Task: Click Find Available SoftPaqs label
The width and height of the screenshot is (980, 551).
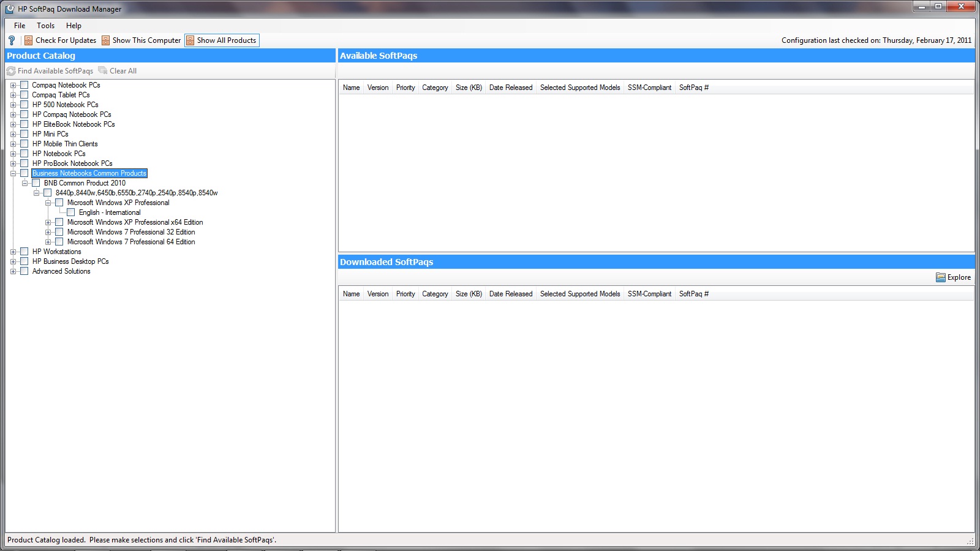Action: pos(55,71)
